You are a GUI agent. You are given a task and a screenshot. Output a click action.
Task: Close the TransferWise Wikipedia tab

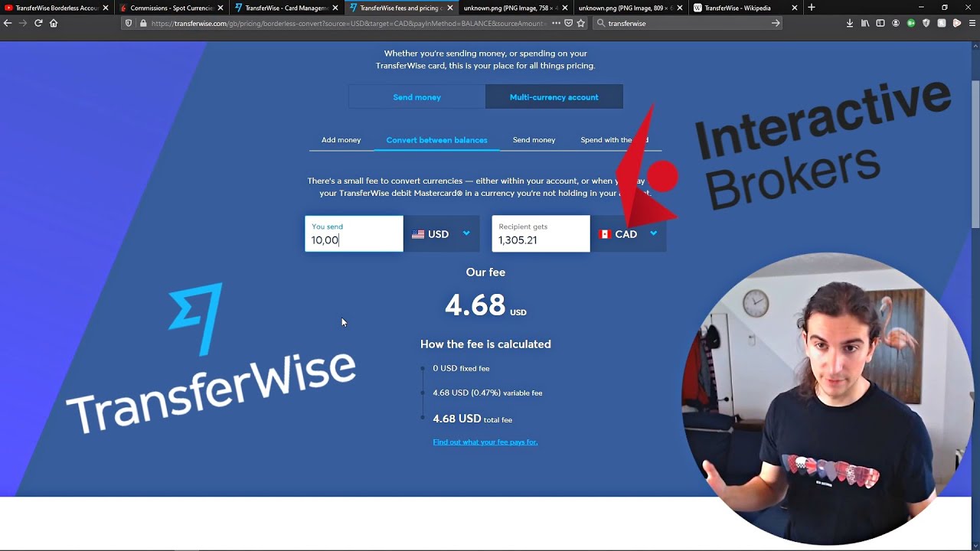click(795, 8)
